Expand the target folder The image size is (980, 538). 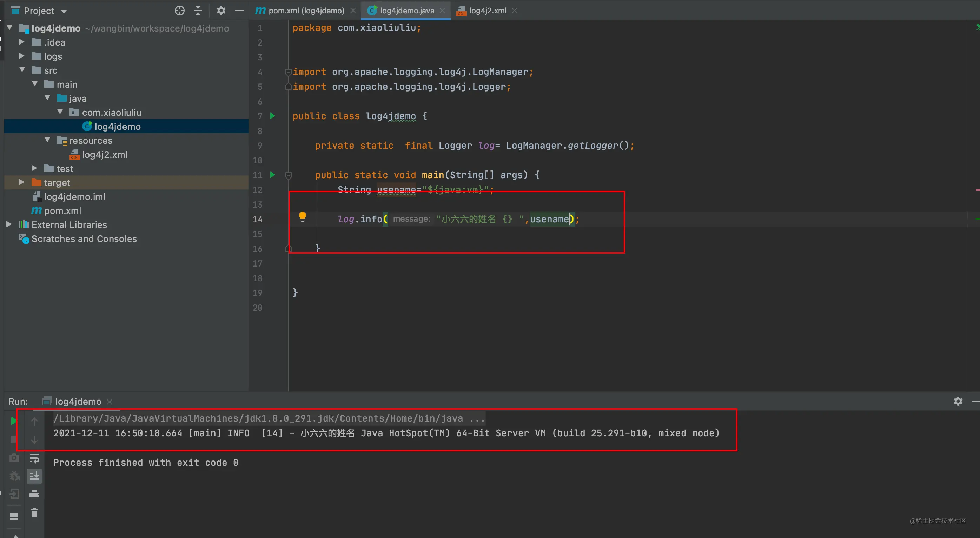(x=22, y=182)
